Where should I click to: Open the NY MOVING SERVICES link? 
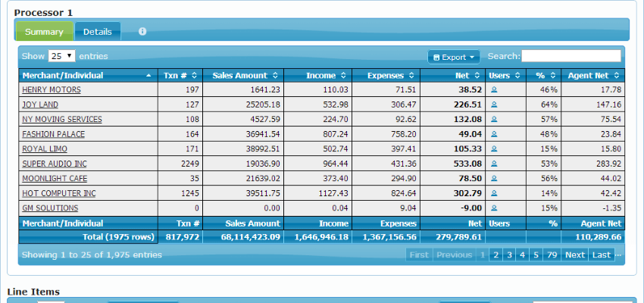click(x=62, y=120)
